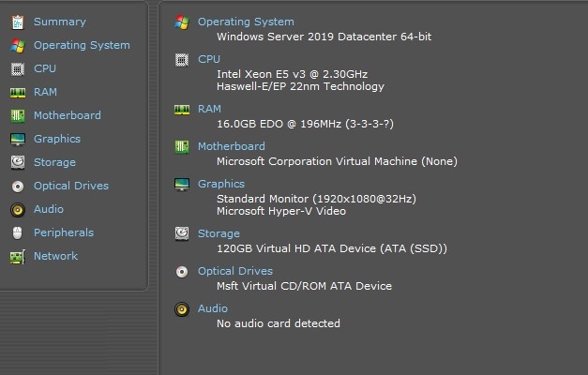Viewport: 588px width, 375px height.
Task: Click the drive icon beside the Storage summary heading
Action: pyautogui.click(x=182, y=233)
